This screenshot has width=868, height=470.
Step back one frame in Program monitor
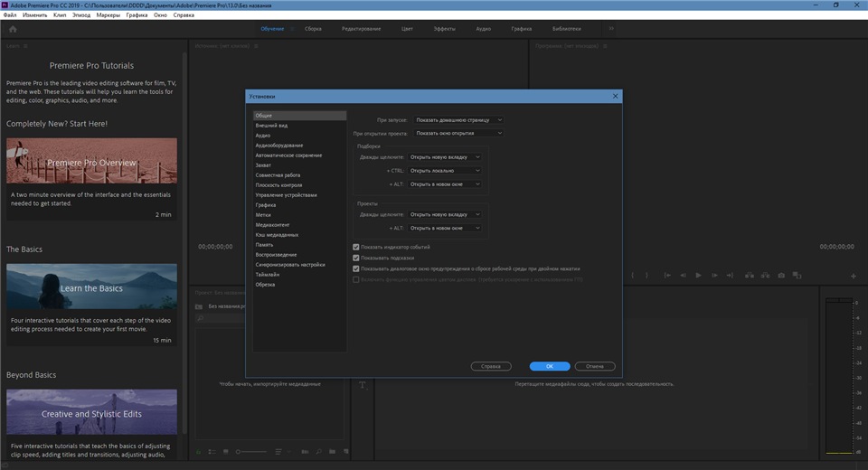[x=684, y=275]
